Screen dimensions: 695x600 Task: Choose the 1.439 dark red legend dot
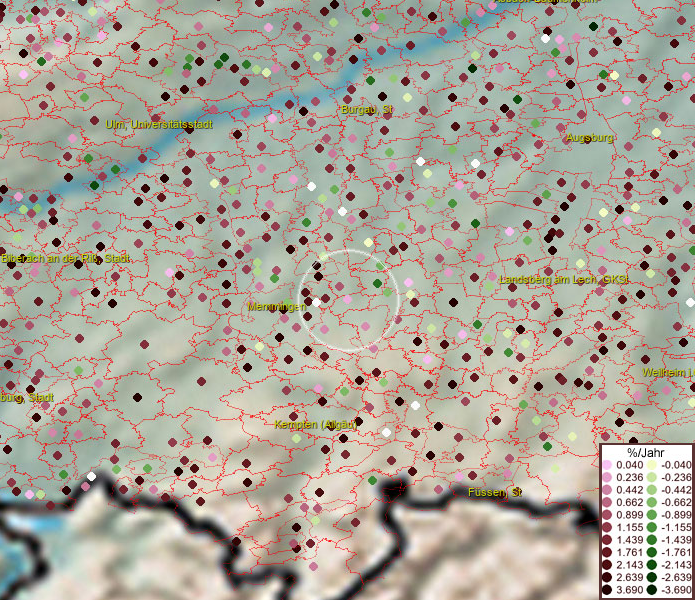click(x=607, y=540)
